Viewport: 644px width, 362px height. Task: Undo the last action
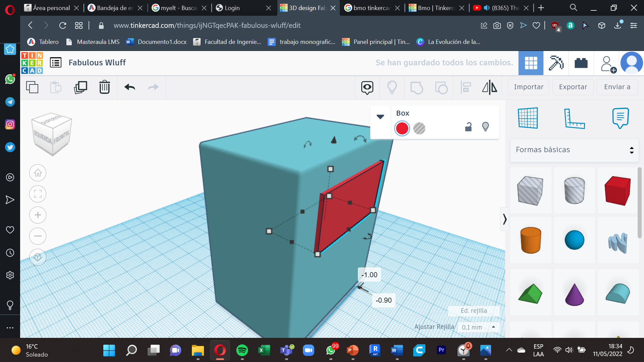coord(130,87)
